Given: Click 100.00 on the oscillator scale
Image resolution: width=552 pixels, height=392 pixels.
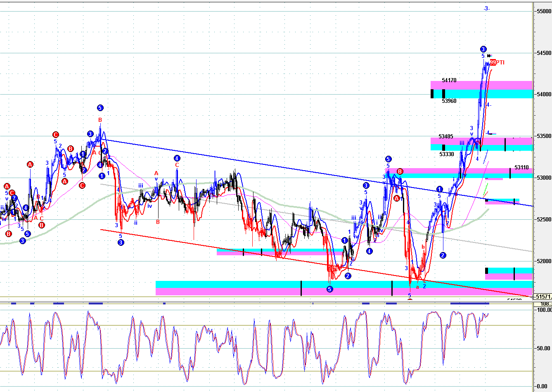Looking at the screenshot, I should coord(544,310).
